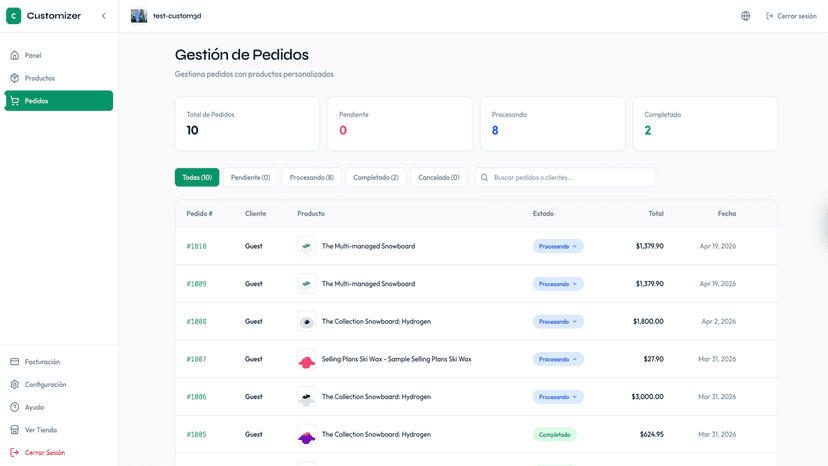
Task: Click $3,000.00 total of order #1006
Action: 647,397
